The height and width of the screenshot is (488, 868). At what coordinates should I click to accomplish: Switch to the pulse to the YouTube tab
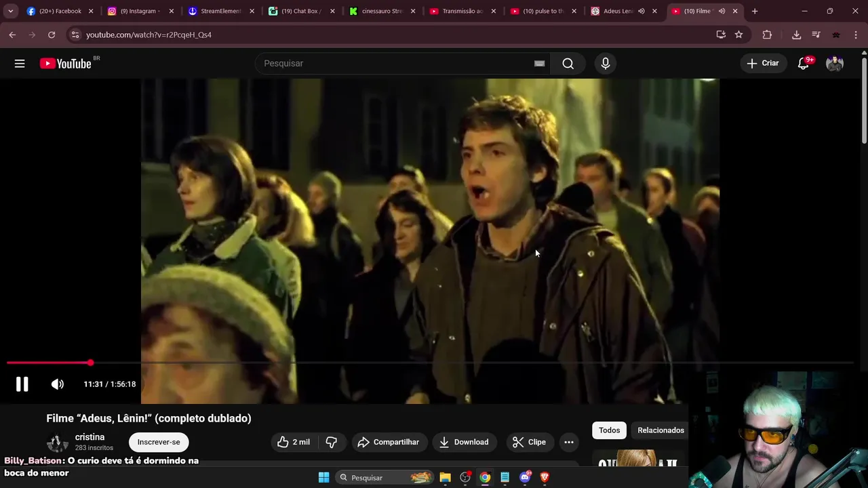543,11
